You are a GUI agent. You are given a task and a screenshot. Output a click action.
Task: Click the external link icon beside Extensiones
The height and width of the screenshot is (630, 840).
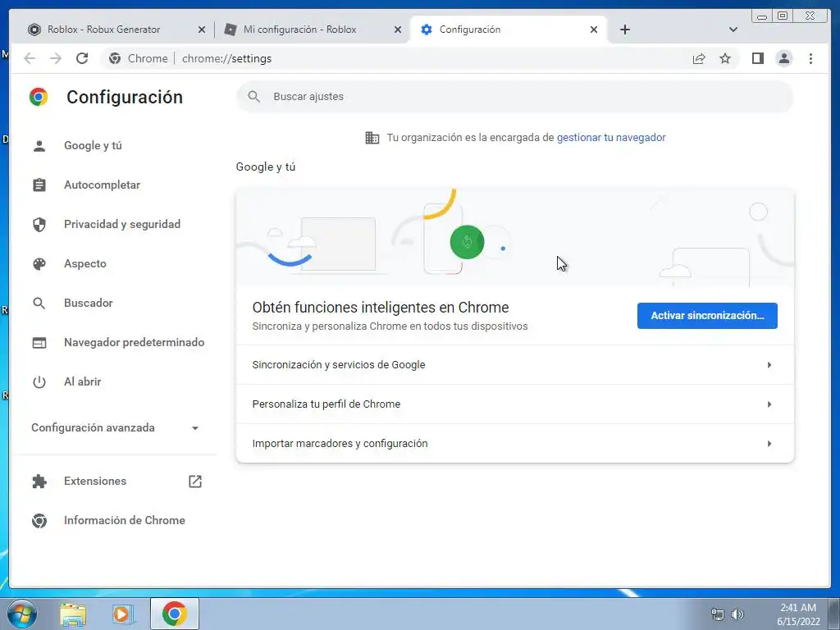[x=195, y=481]
